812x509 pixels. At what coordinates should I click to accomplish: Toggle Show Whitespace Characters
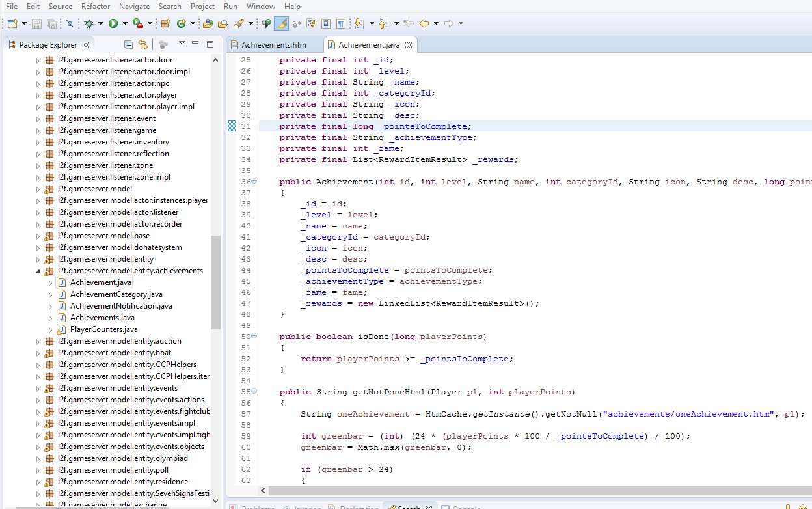click(x=340, y=23)
